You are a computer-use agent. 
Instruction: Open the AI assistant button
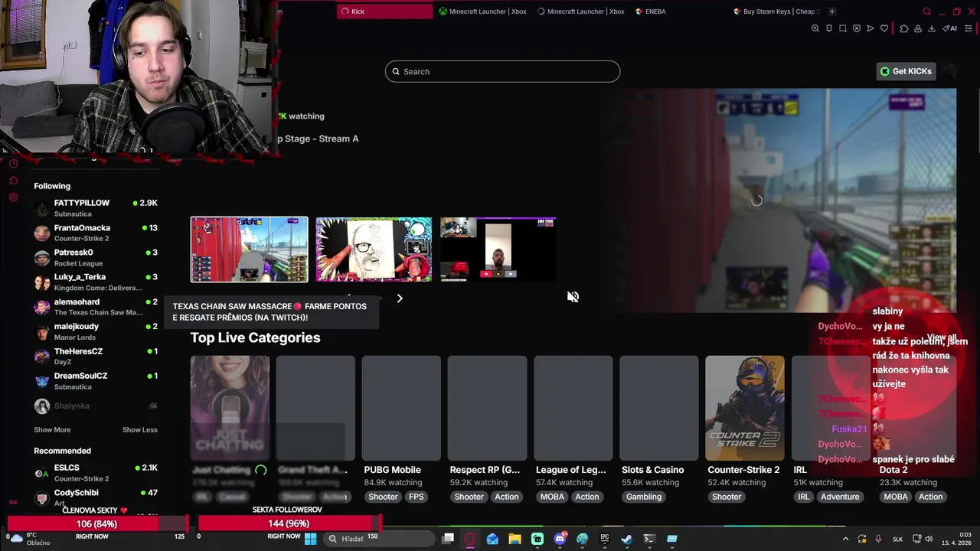tap(949, 28)
